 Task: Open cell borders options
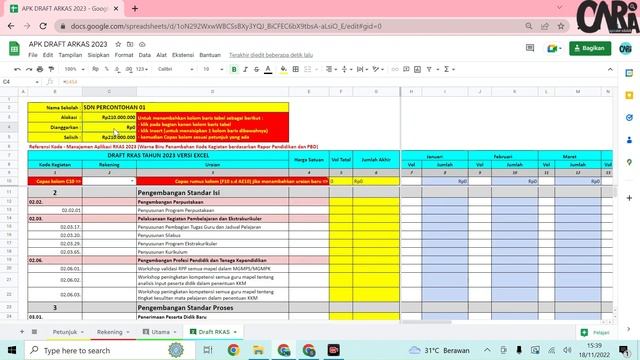(x=296, y=69)
